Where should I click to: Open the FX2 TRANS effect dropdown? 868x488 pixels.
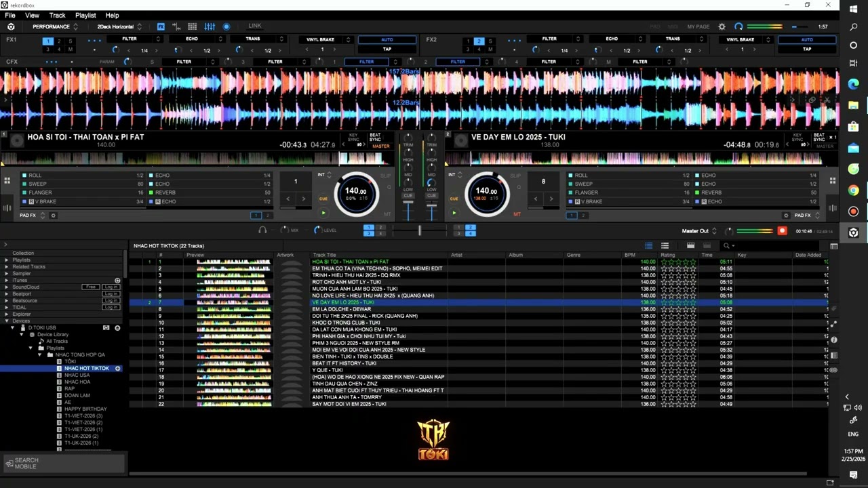(x=679, y=39)
